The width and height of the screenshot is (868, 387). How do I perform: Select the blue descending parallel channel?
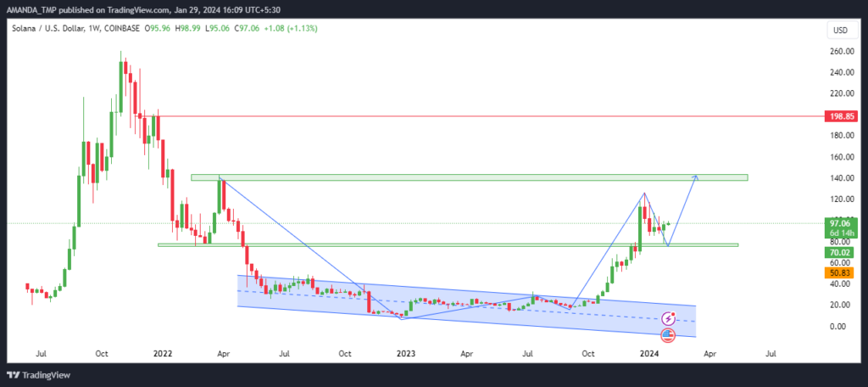tap(466, 306)
